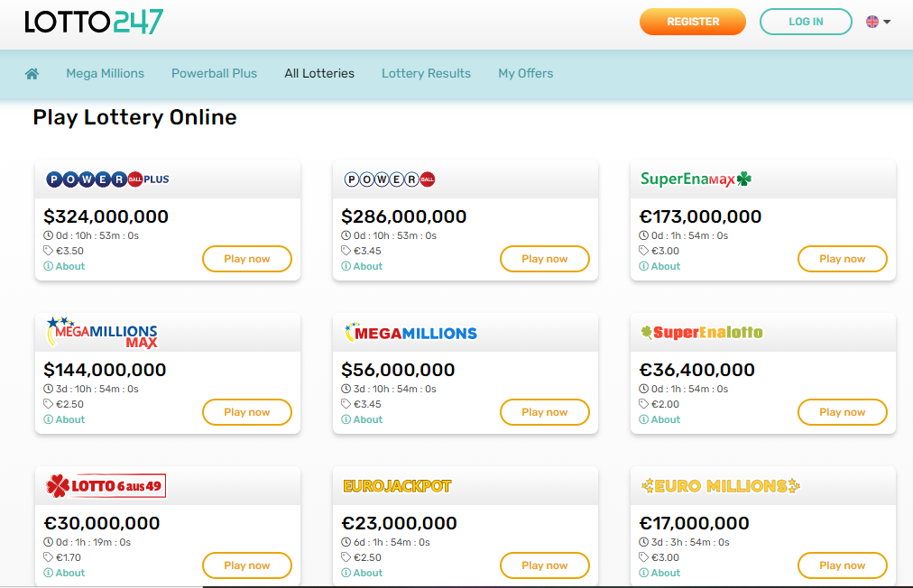Play now for SuperEnaMax €173,000,000
The width and height of the screenshot is (913, 588).
842,259
